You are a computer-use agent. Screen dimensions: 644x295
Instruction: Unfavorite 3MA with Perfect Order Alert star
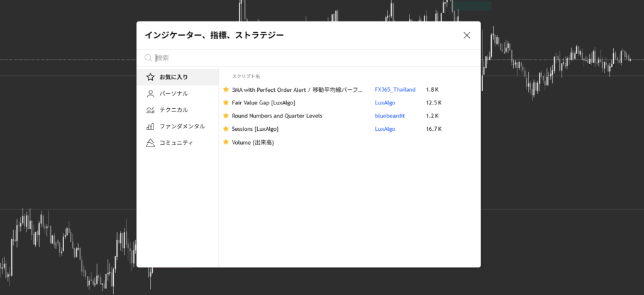tap(226, 89)
